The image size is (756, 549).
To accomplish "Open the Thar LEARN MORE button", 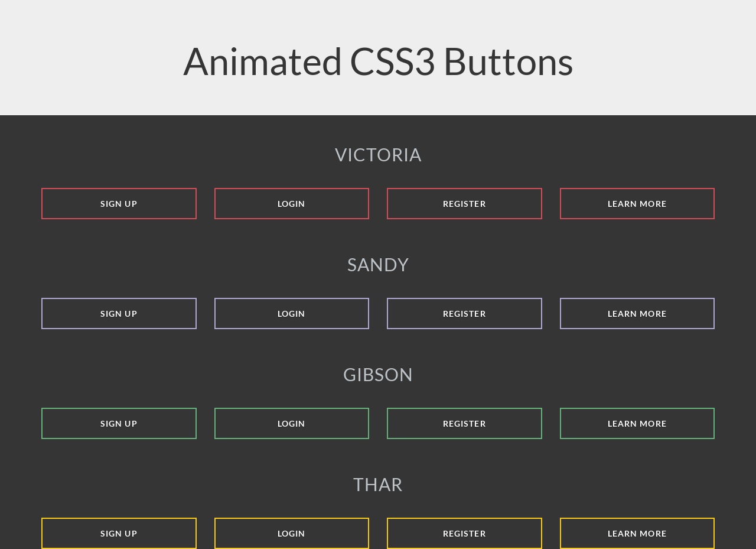I will click(637, 533).
